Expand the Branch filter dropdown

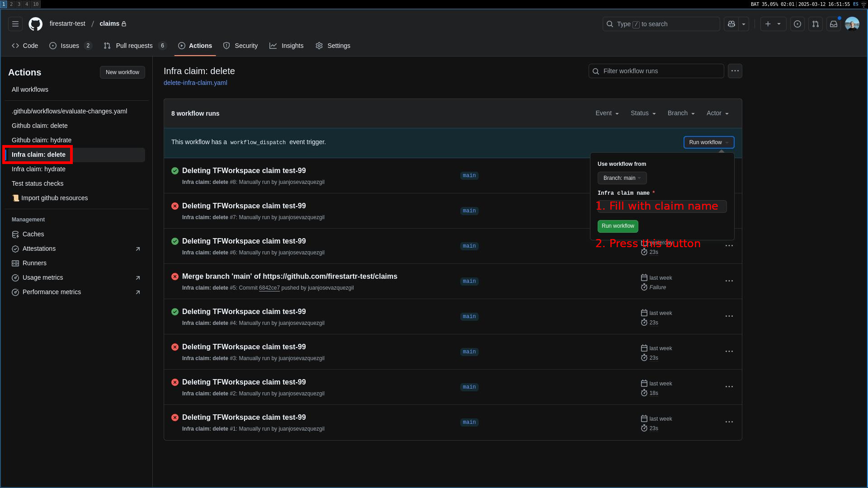tap(681, 113)
